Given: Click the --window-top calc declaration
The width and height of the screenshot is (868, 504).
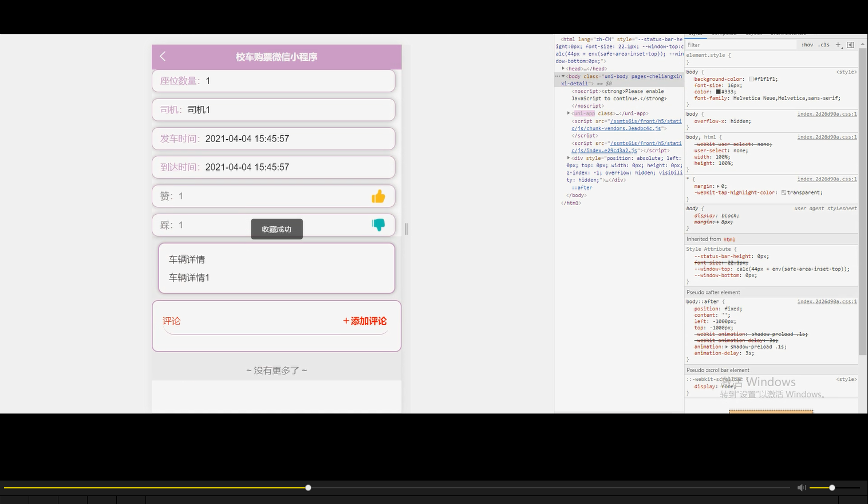Looking at the screenshot, I should [x=772, y=269].
